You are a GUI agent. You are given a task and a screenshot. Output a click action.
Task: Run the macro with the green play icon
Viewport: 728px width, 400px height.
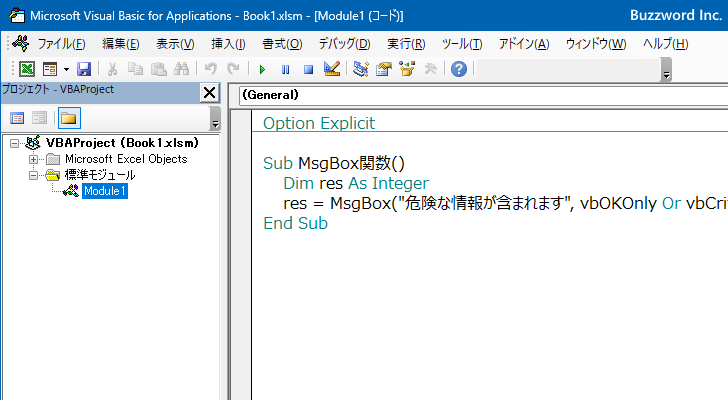(262, 70)
